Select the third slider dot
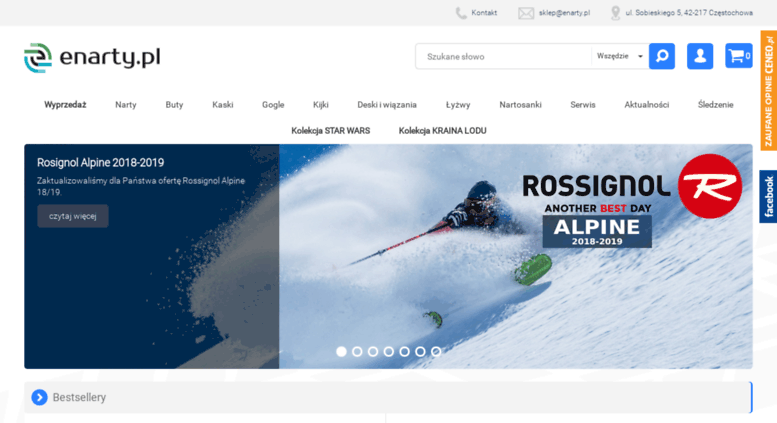This screenshot has height=423, width=777. coord(373,352)
